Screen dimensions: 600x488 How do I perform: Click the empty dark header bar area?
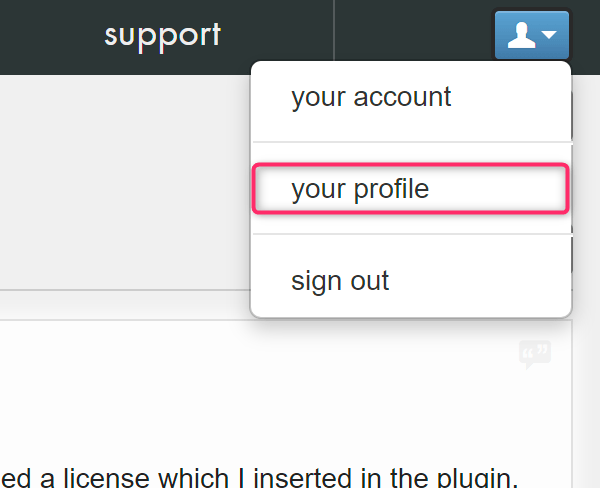coord(413,29)
